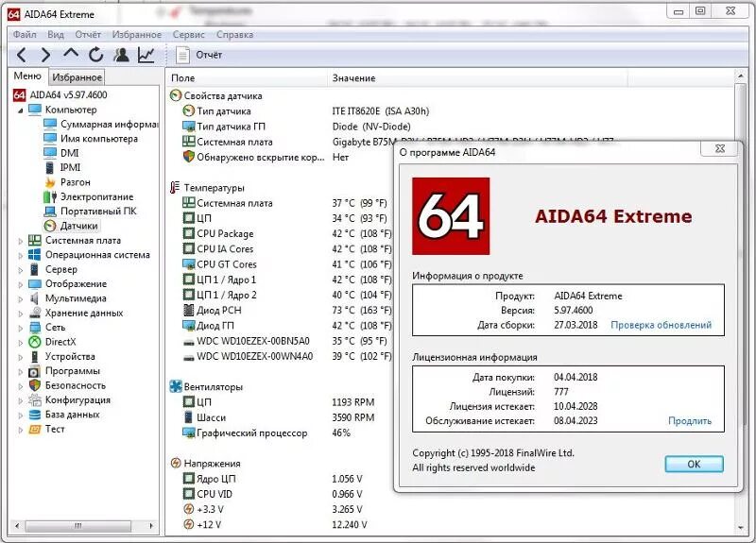
Task: Click the Конфигурация icon in the tree
Action: (x=35, y=399)
